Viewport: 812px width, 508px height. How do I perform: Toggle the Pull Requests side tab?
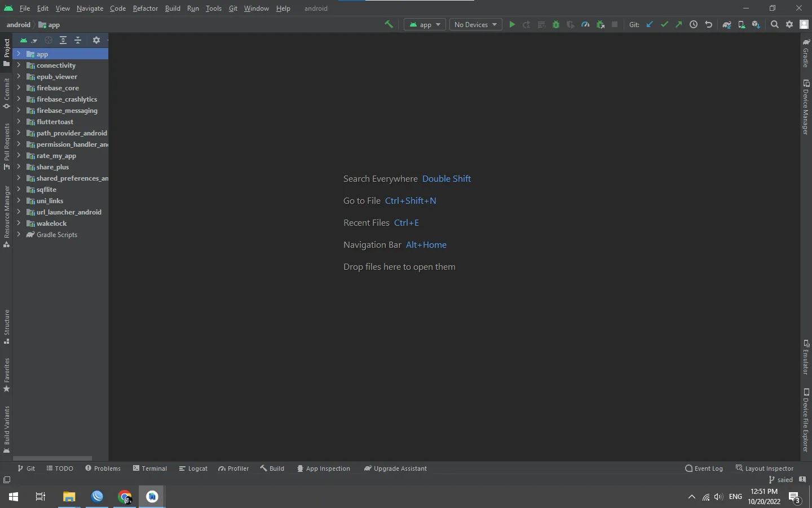pyautogui.click(x=7, y=146)
